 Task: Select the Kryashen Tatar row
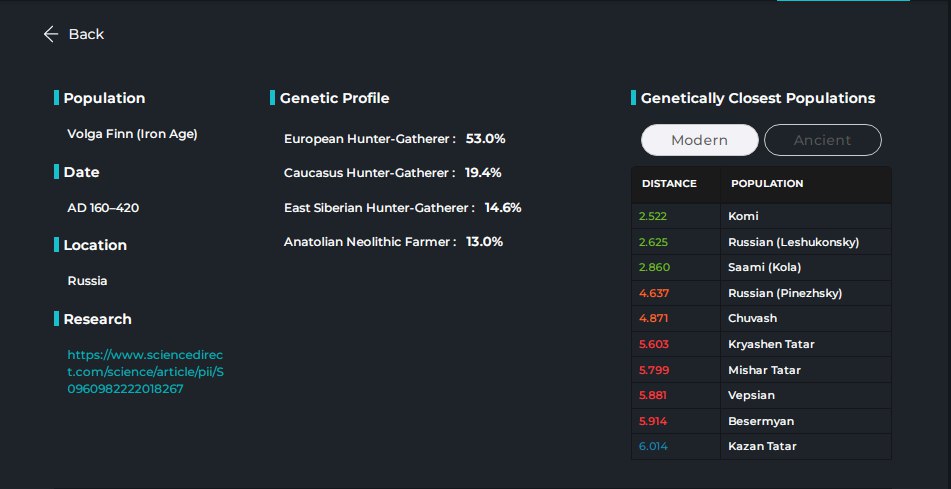point(761,344)
